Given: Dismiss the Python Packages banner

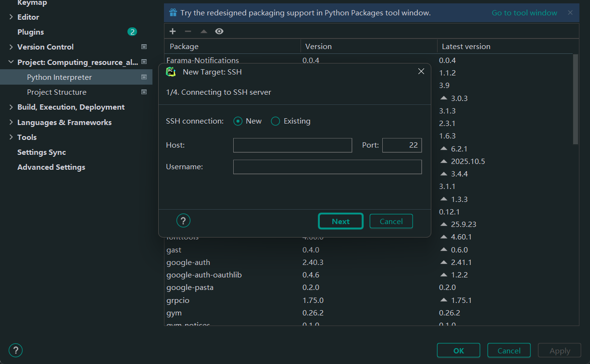Looking at the screenshot, I should (570, 13).
